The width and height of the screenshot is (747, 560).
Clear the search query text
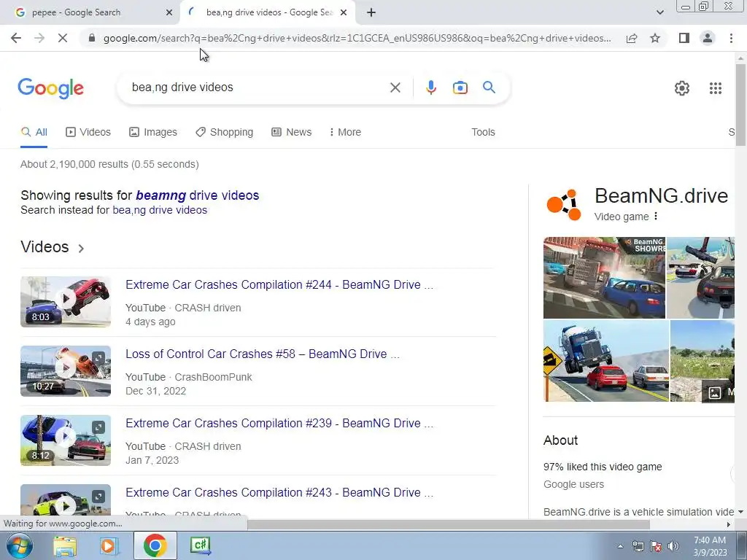coord(395,87)
